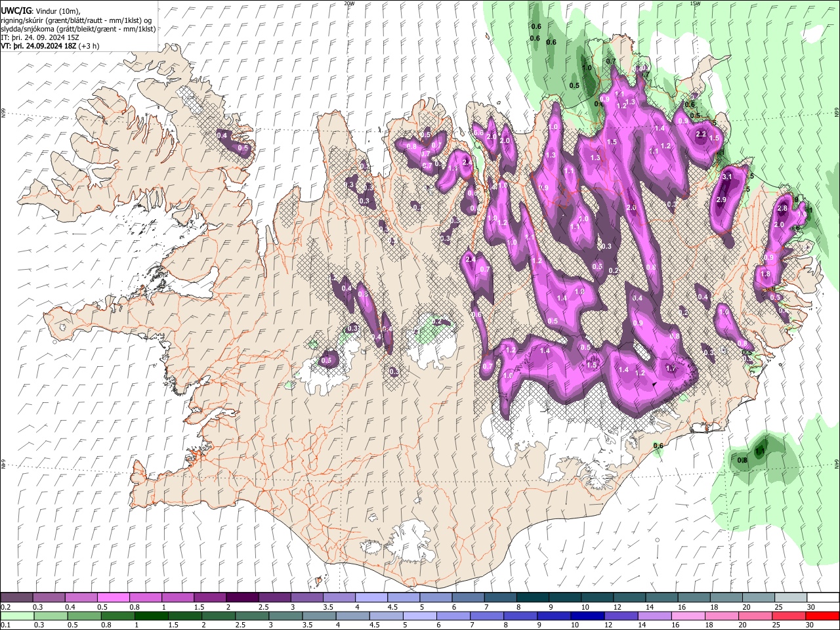
Task: Click the 0.1 pale green swatch in lower rain legend
Action: (x=17, y=616)
